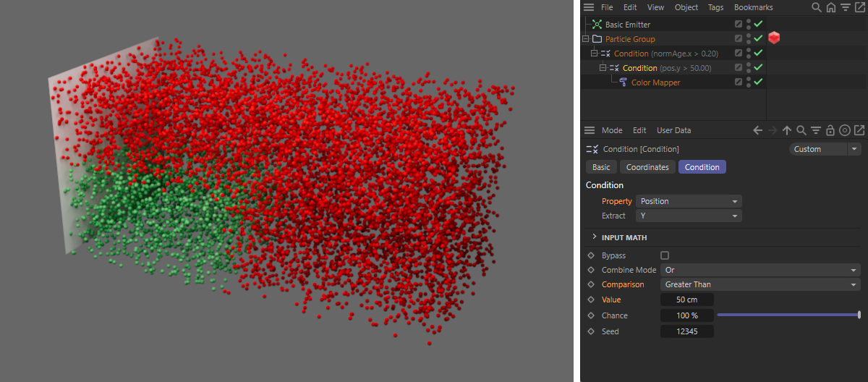Open the Object menu

[x=686, y=7]
